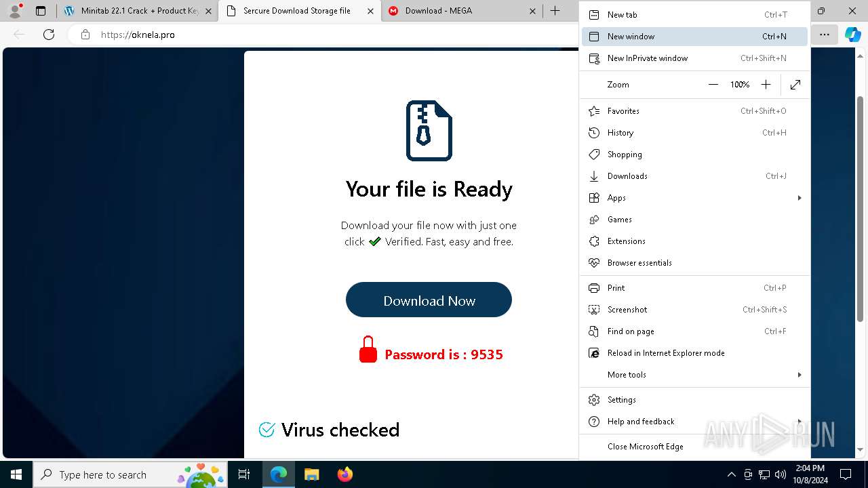This screenshot has height=488, width=868.
Task: Click the refresh page icon
Action: tap(49, 35)
